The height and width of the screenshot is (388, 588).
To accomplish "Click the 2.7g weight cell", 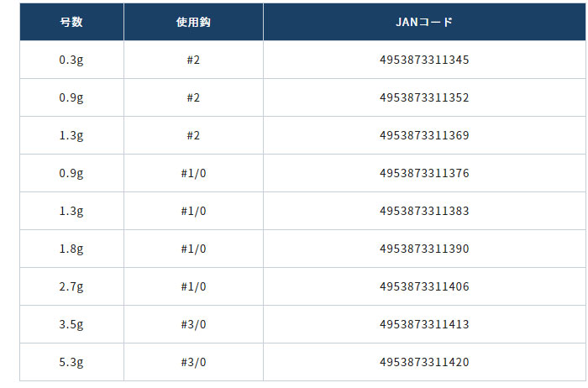I will 71,286.
